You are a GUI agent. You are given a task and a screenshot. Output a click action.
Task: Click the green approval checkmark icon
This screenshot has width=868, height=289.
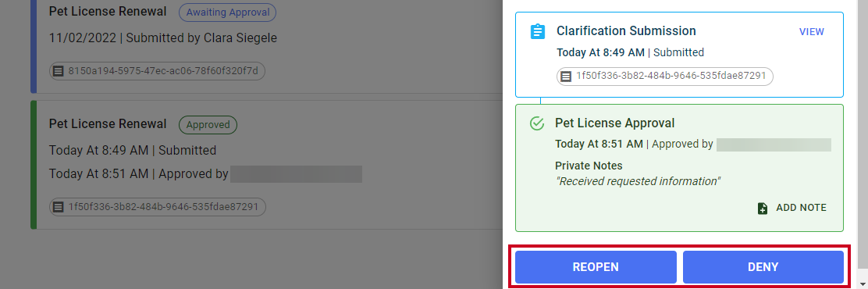click(536, 123)
